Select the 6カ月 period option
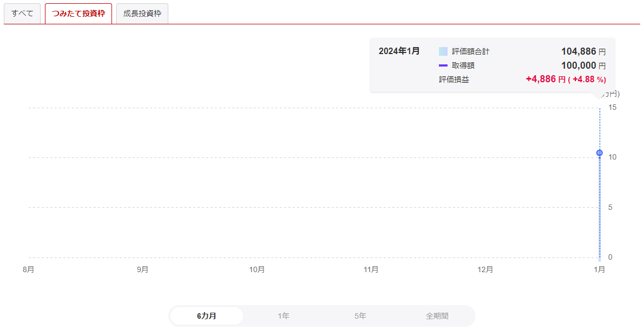Screen dimensions: 644x330 tap(207, 316)
